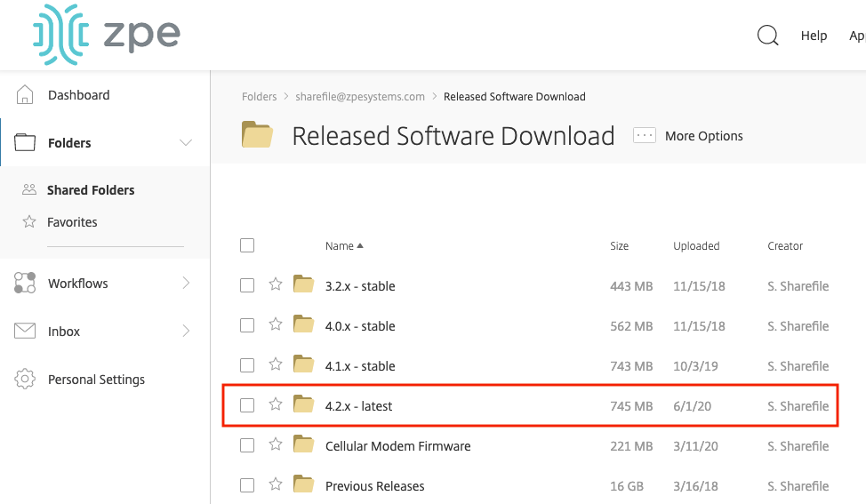The image size is (866, 504).
Task: Click the 745 MB size value
Action: click(631, 406)
